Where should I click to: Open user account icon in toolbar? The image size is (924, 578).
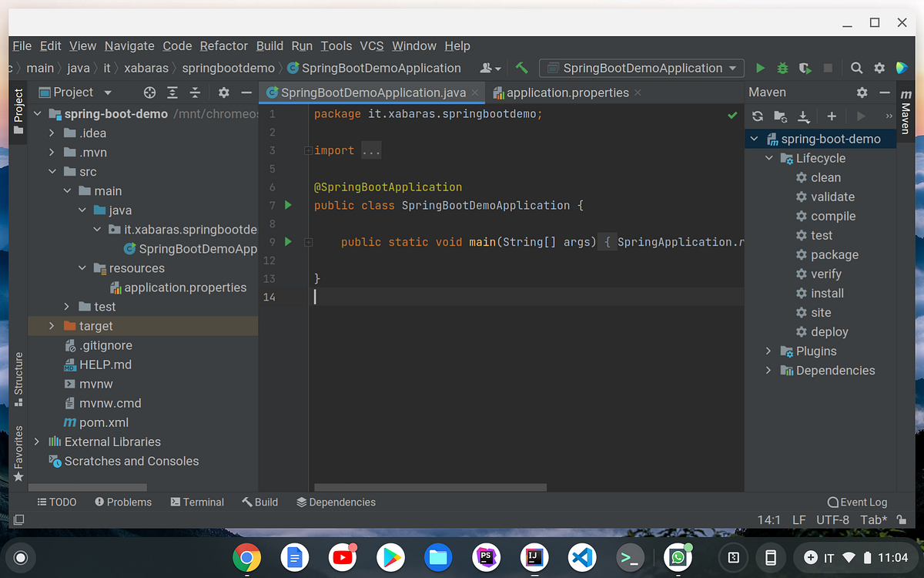[x=490, y=68]
